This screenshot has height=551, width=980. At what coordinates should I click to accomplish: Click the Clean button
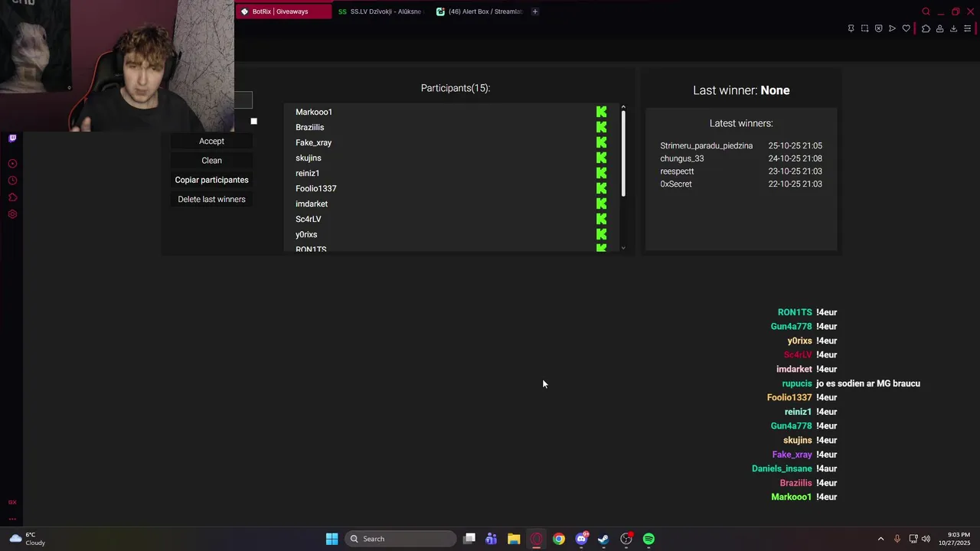tap(211, 161)
